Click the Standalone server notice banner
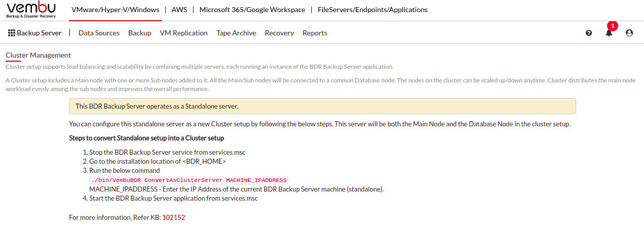 point(323,106)
